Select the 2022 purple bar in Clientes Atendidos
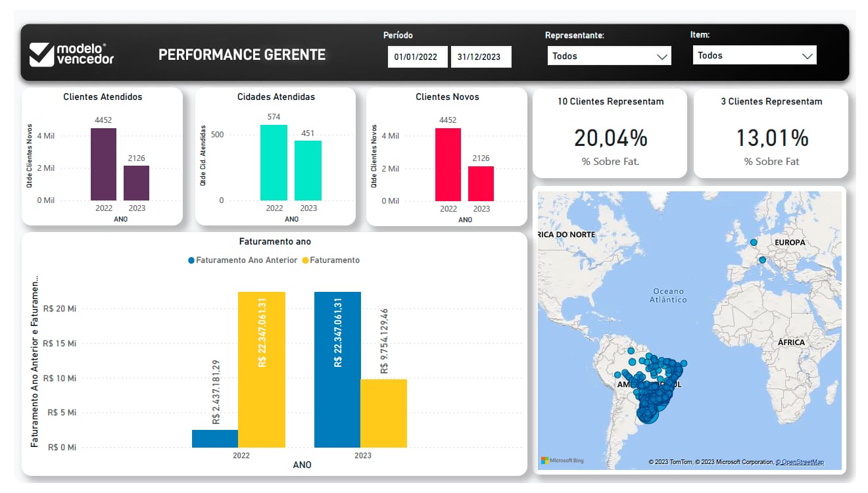The height and width of the screenshot is (493, 868). click(x=103, y=164)
